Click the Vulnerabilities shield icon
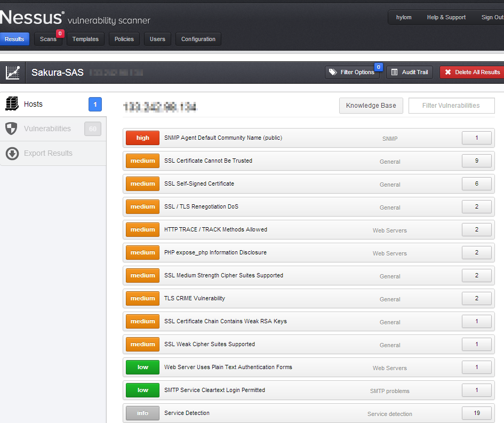This screenshot has width=504, height=423. (11, 129)
